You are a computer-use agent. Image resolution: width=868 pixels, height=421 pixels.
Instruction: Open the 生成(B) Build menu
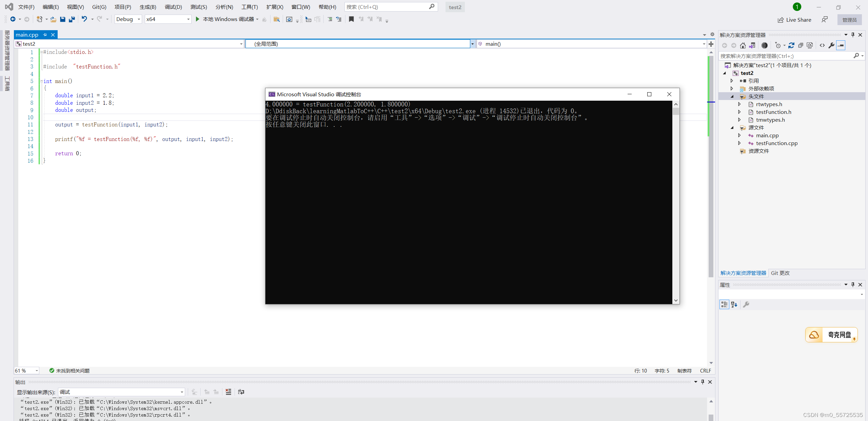(x=148, y=7)
